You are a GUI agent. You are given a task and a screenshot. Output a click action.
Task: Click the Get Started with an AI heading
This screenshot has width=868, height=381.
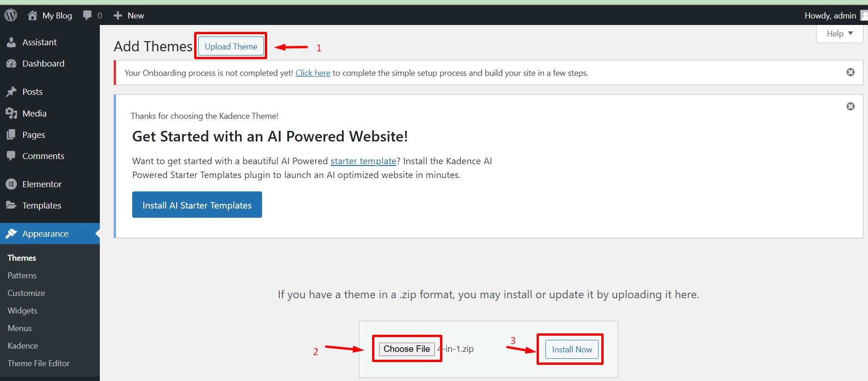(x=270, y=136)
